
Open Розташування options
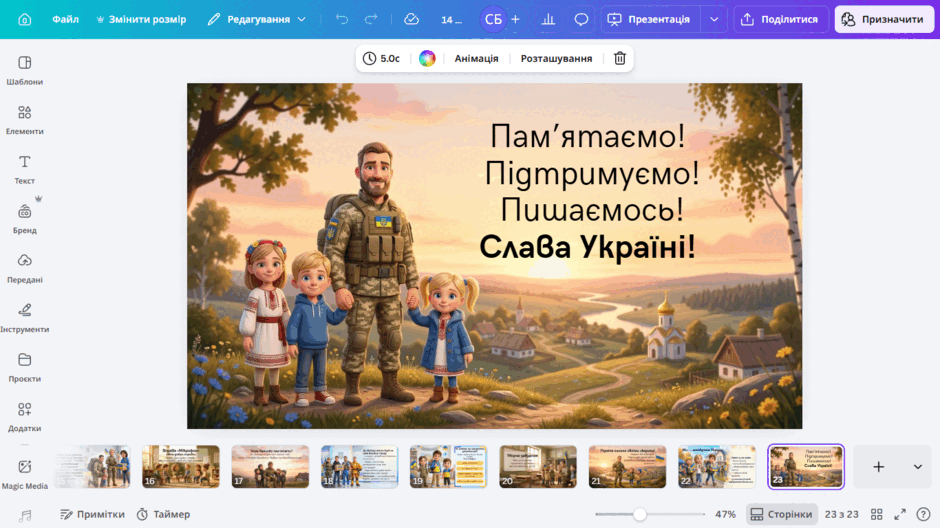click(x=556, y=58)
